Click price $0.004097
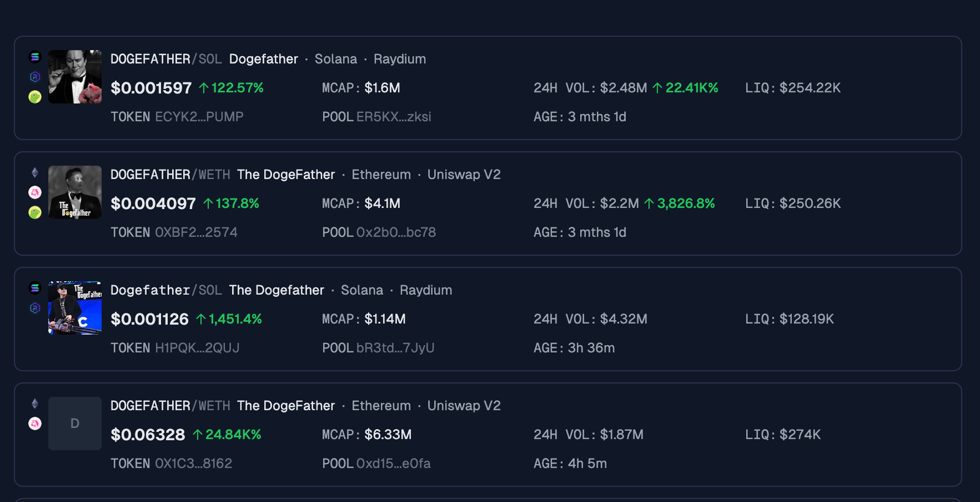This screenshot has height=502, width=980. point(153,203)
